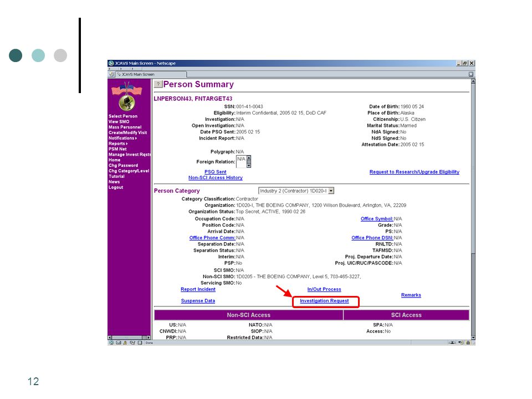The image size is (532, 399).
Task: Click Request to Research/Upgrade Eligibility link
Action: tap(415, 172)
